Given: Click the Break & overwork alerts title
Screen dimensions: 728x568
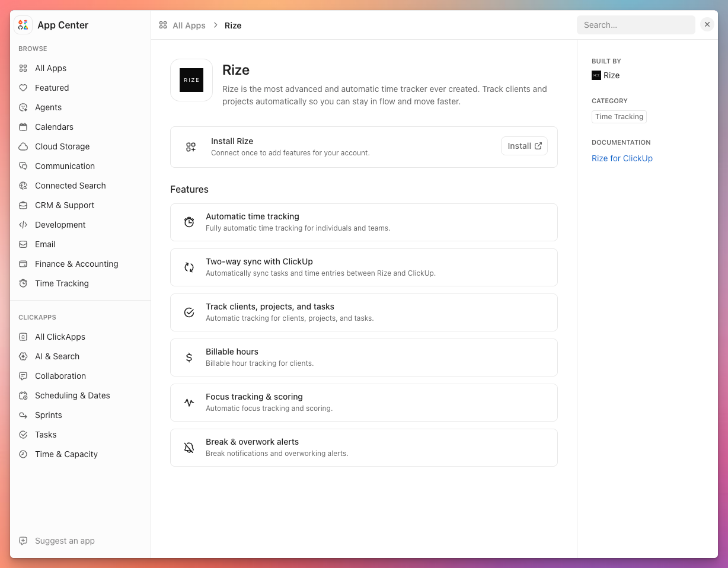Looking at the screenshot, I should tap(252, 442).
